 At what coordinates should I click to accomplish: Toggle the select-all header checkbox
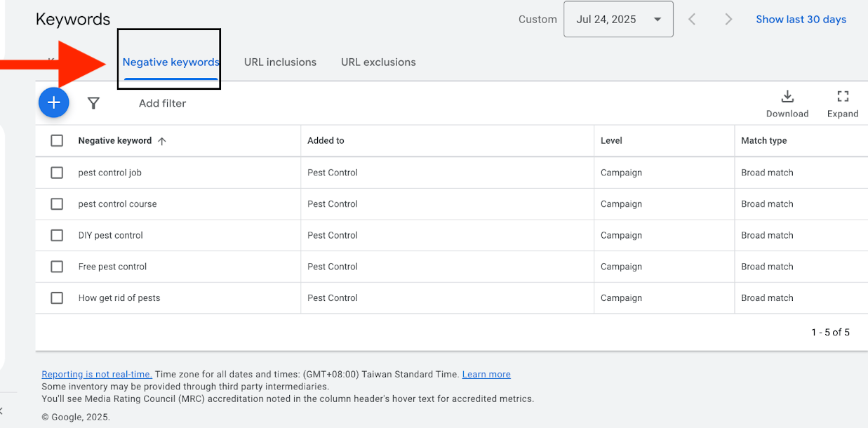[x=57, y=141]
